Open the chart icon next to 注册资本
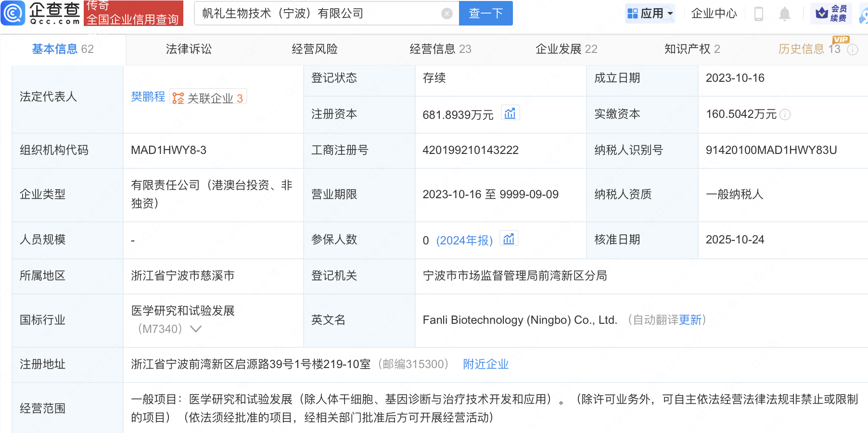This screenshot has height=433, width=868. (x=510, y=113)
